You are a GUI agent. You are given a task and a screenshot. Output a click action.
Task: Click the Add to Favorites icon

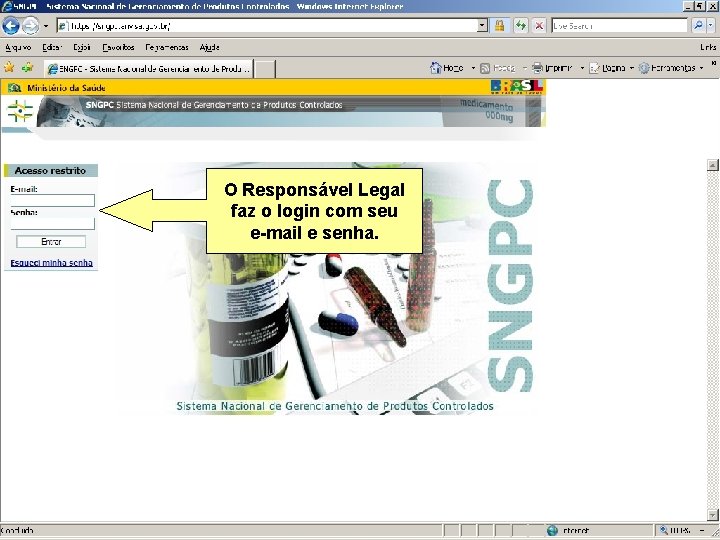(28, 68)
